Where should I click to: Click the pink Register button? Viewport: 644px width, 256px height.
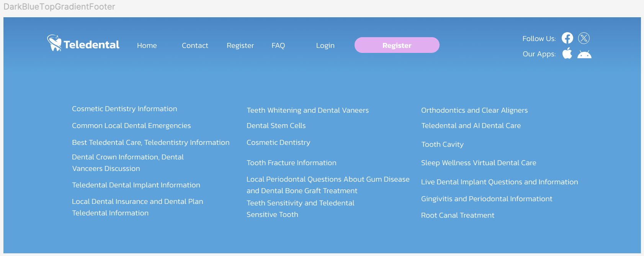[x=397, y=45]
